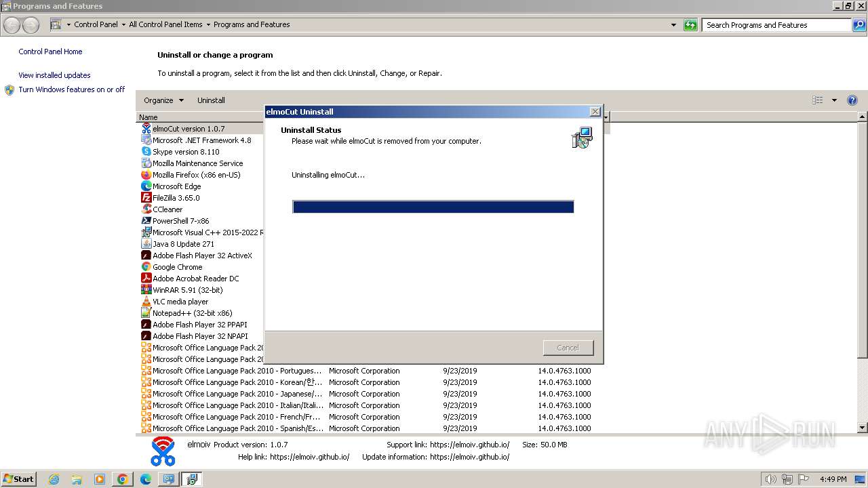Click the refresh button beside address bar

tap(690, 25)
